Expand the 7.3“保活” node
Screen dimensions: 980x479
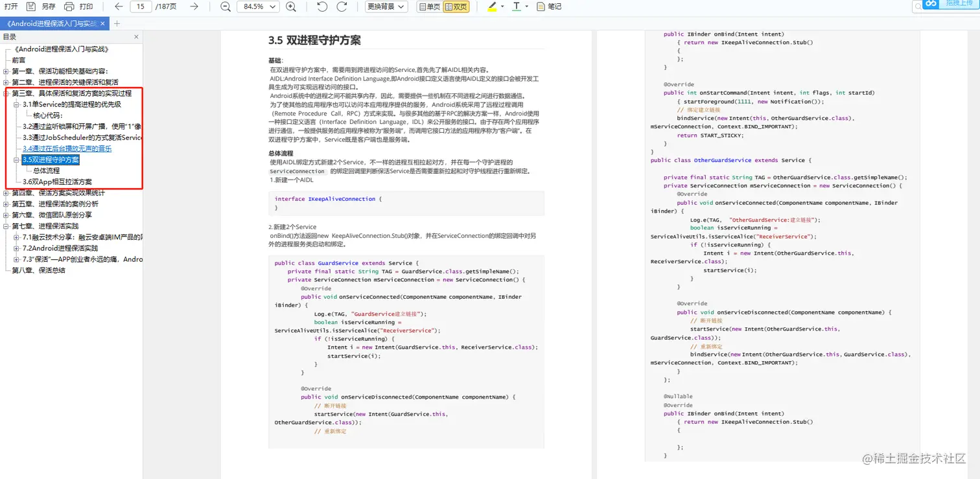(x=17, y=259)
